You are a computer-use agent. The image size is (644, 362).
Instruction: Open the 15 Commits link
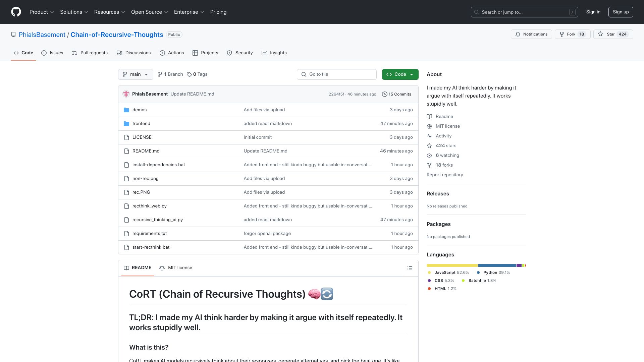click(x=396, y=94)
